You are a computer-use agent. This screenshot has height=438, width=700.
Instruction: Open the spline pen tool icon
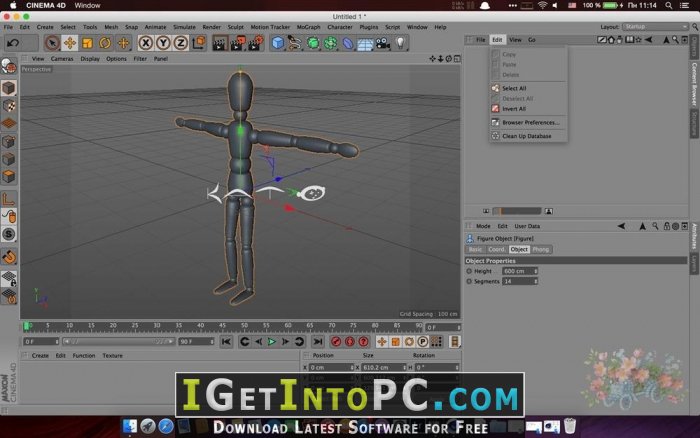(x=295, y=43)
